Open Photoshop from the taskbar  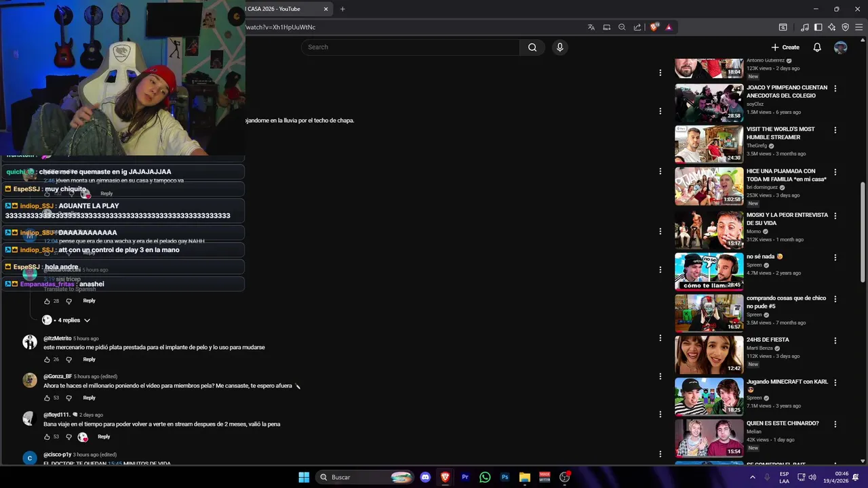[505, 477]
